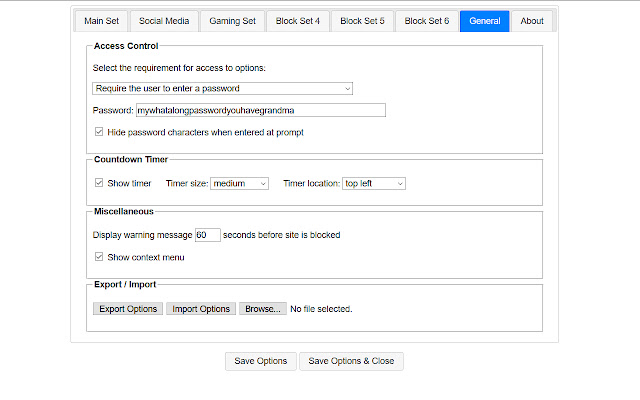Select the General tab
640x400 pixels.
[x=484, y=21]
